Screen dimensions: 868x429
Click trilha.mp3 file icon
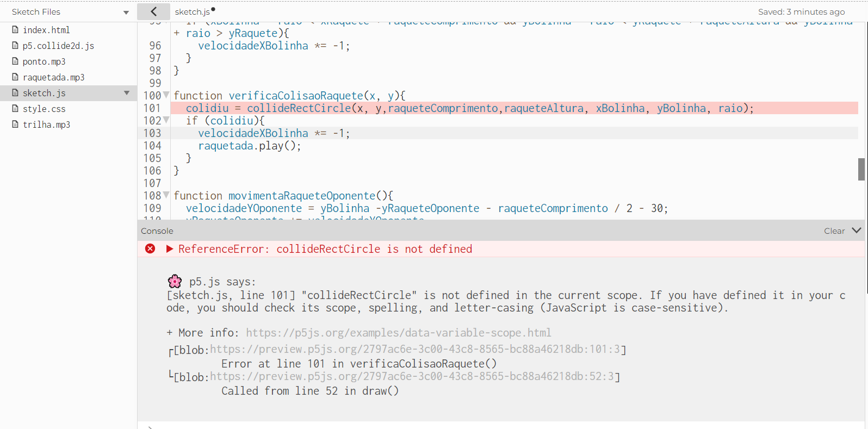click(15, 125)
